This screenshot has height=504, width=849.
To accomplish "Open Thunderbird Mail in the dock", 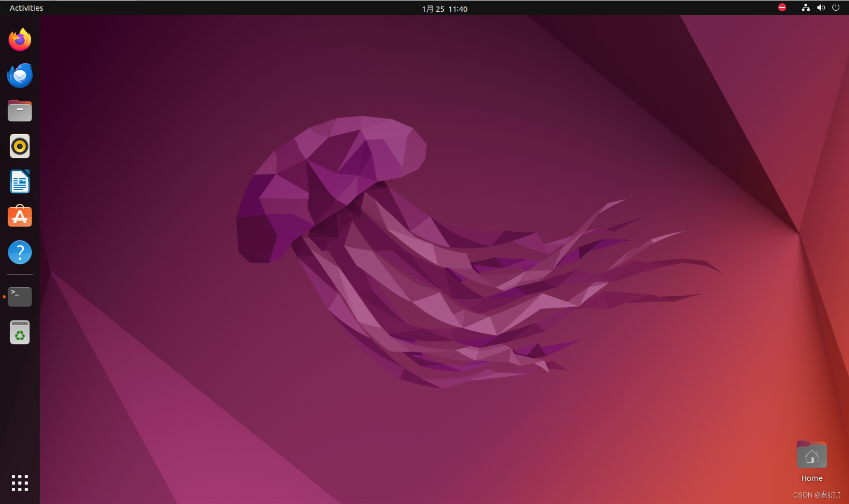I will pos(20,75).
